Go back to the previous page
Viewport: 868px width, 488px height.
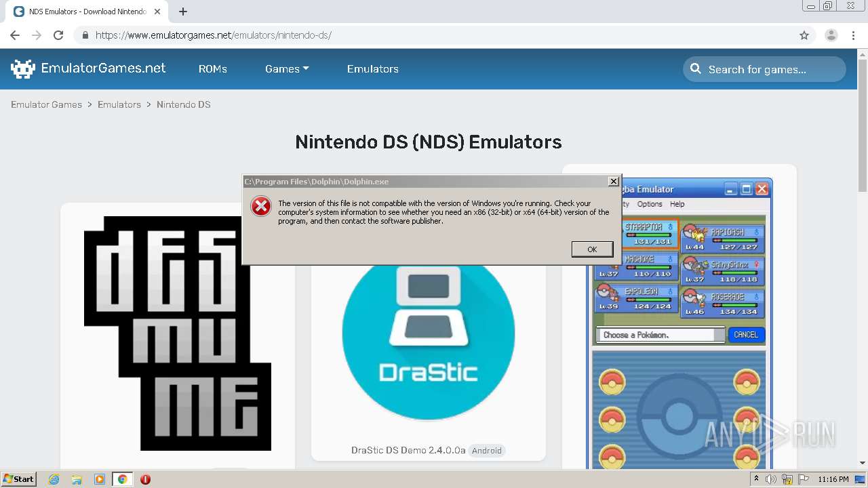pos(15,35)
